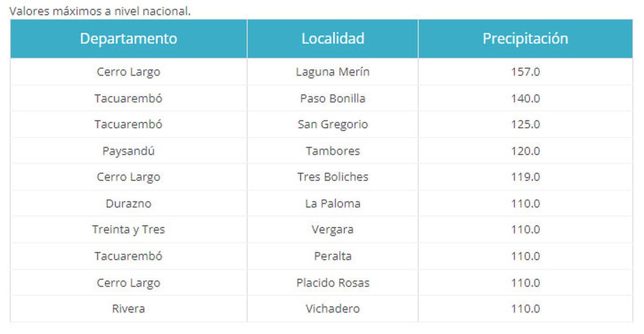
Task: Select the Durazno department cell
Action: coord(129,204)
